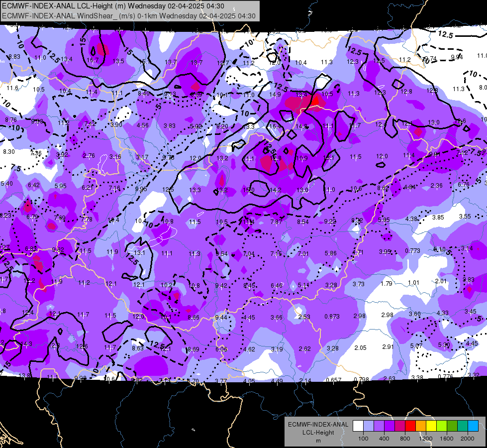Click the 9.22 wind shear value
Image resolution: width=487 pixels, height=448 pixels.
(x=330, y=222)
